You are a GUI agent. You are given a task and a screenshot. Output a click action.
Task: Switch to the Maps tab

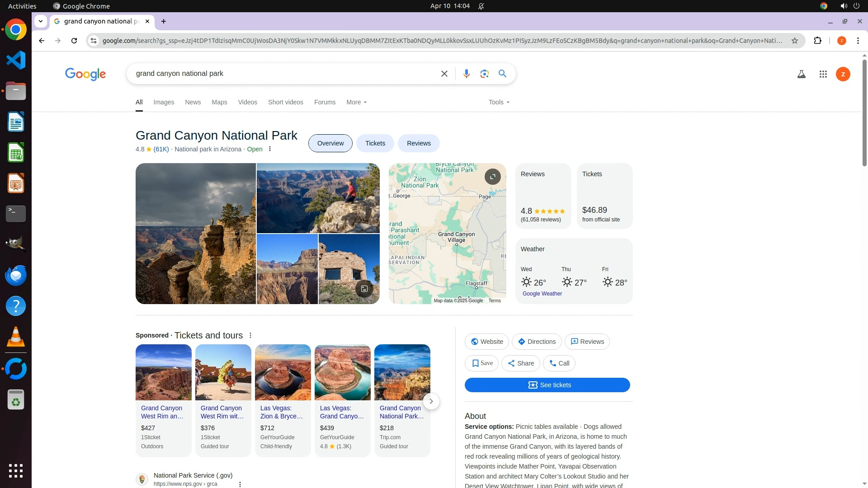tap(219, 102)
